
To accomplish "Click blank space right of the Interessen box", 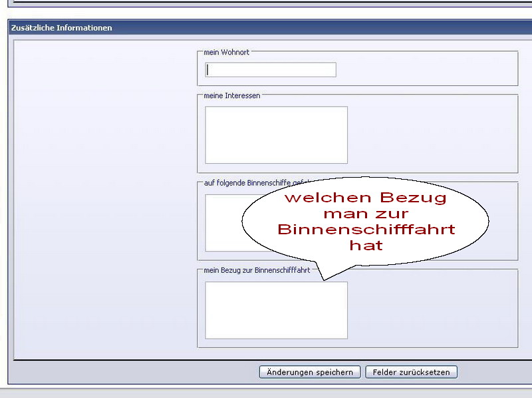I will (432, 134).
